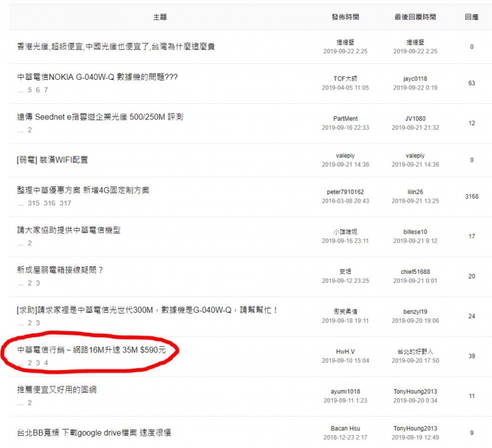This screenshot has height=448, width=492.
Task: Go to page 3 of 16M升速 35M thread
Action: point(38,363)
